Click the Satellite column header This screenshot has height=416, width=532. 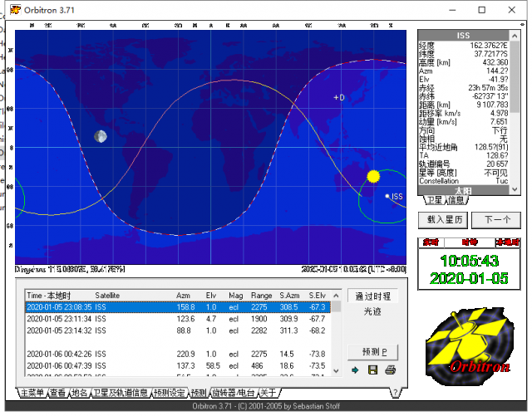click(x=107, y=296)
